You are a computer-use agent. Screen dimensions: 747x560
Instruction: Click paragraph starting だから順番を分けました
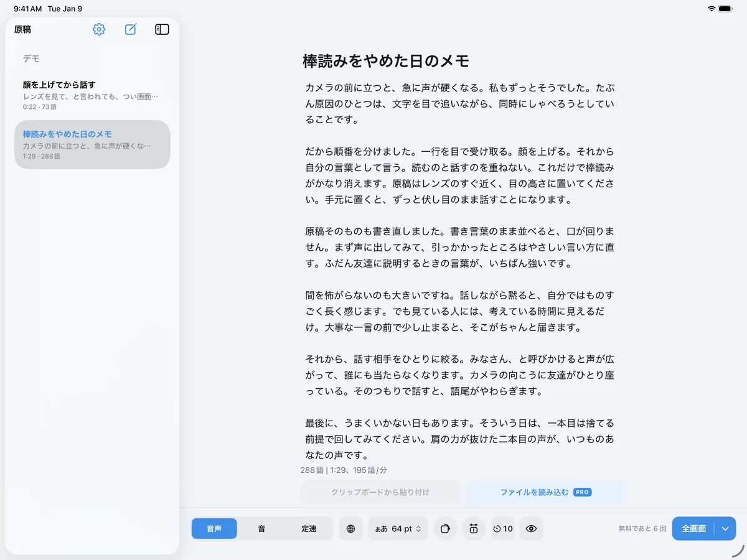tap(461, 175)
